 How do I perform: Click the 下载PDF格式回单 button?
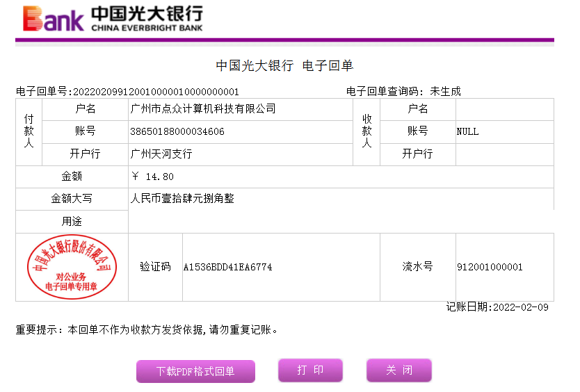click(195, 371)
